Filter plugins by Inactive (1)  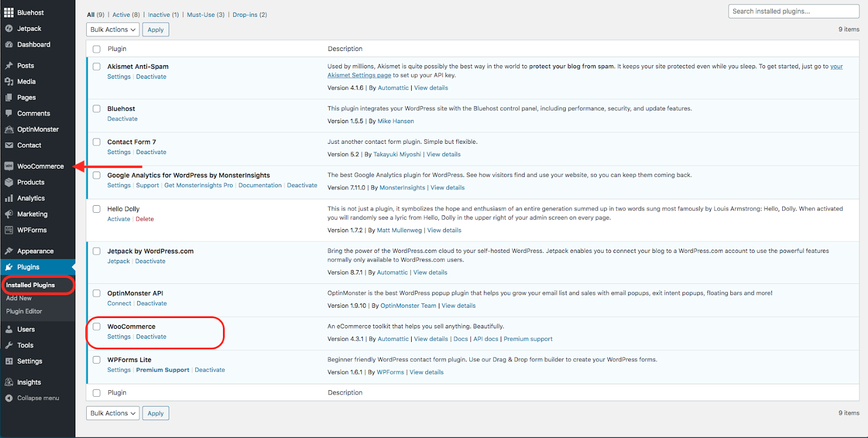point(163,15)
